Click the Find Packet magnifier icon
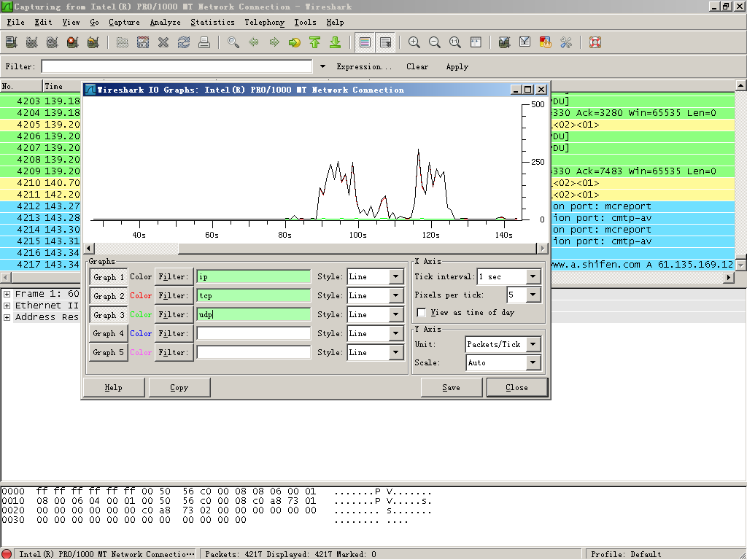747x560 pixels. coord(233,42)
